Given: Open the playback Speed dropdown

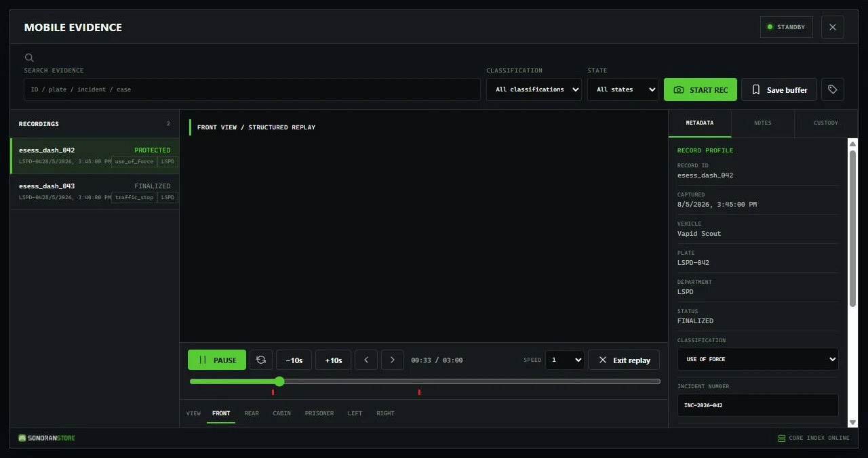Looking at the screenshot, I should click(565, 360).
